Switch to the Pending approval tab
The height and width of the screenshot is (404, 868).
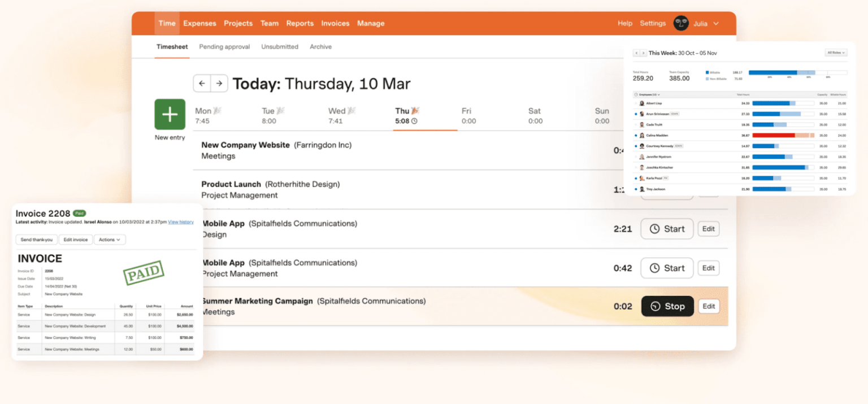click(x=224, y=46)
